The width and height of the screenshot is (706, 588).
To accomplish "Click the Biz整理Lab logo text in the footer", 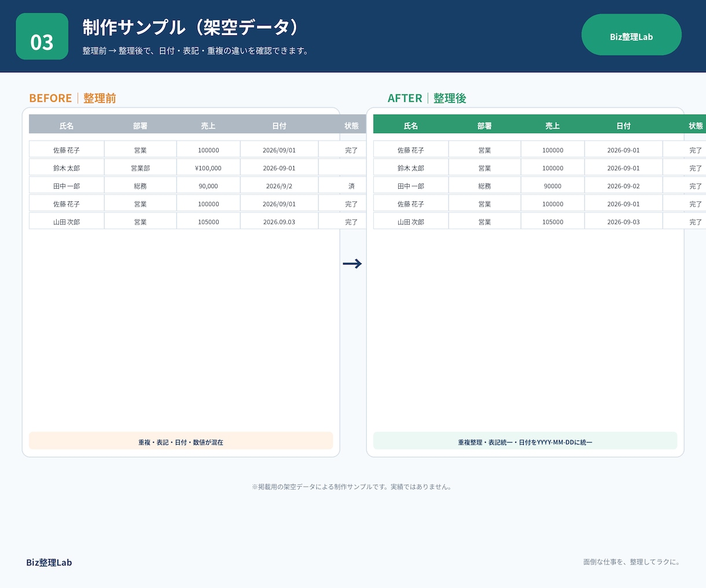I will [x=49, y=563].
